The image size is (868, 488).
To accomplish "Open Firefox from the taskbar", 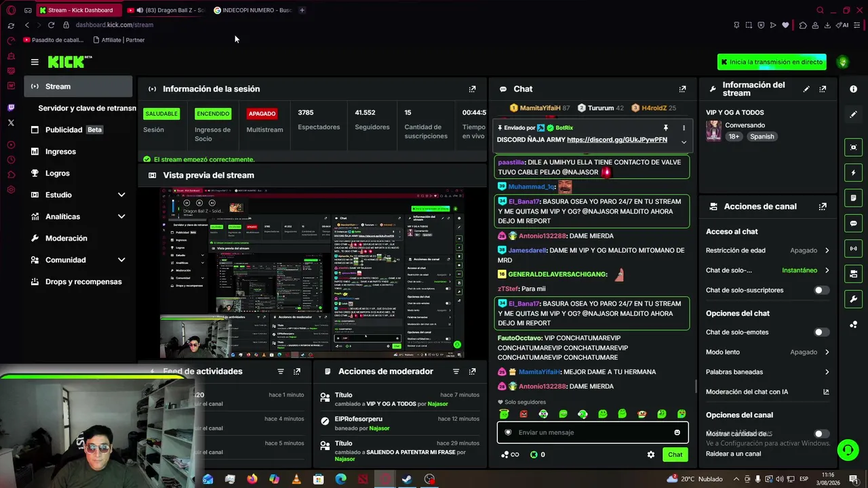I will (252, 479).
